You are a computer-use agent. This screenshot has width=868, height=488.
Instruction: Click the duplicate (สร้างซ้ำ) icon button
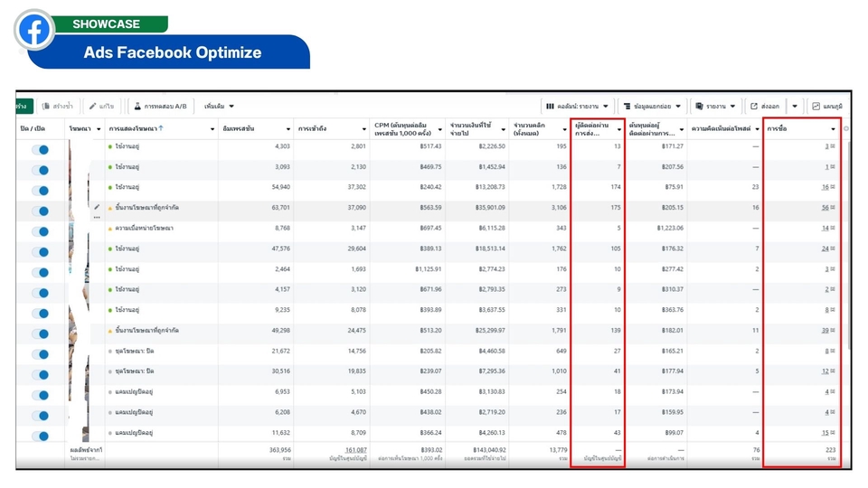click(x=58, y=107)
